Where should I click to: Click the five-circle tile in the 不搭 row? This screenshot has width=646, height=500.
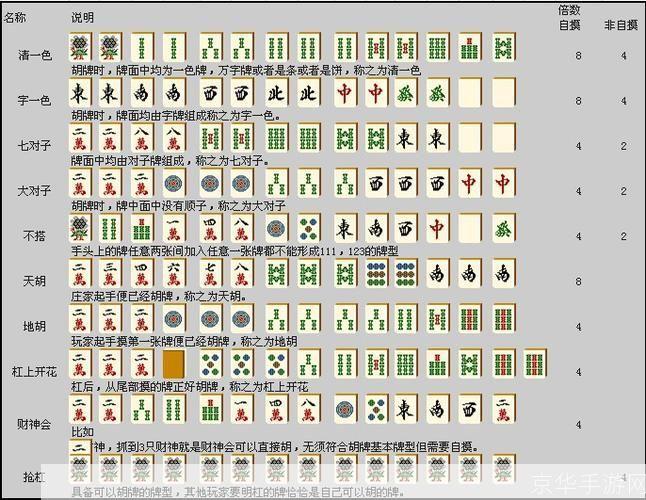(308, 228)
